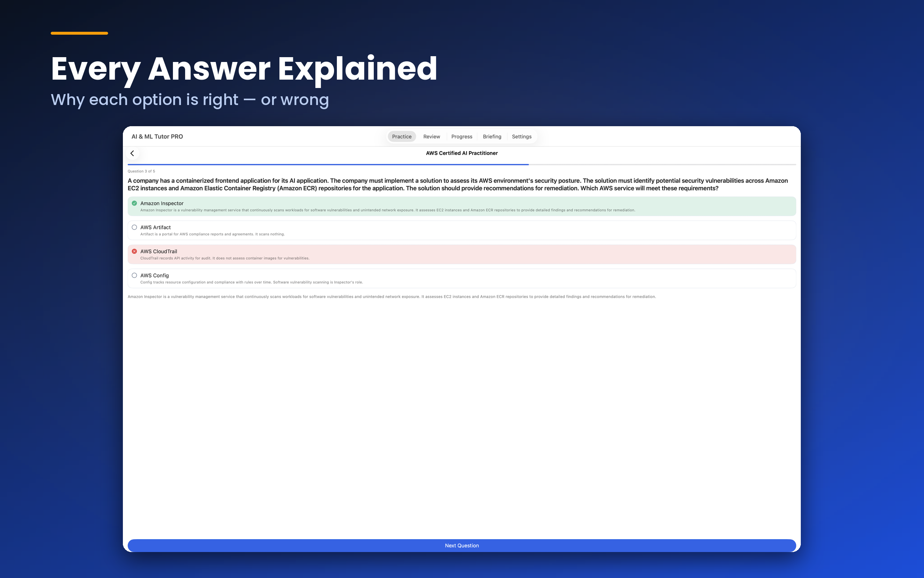This screenshot has height=578, width=924.
Task: Select the AWS Artifact radio button
Action: click(134, 227)
